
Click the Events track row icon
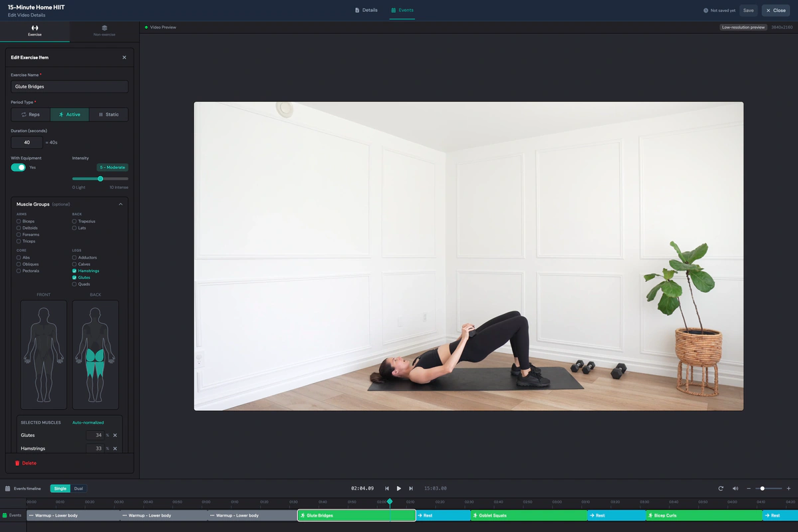pyautogui.click(x=5, y=515)
